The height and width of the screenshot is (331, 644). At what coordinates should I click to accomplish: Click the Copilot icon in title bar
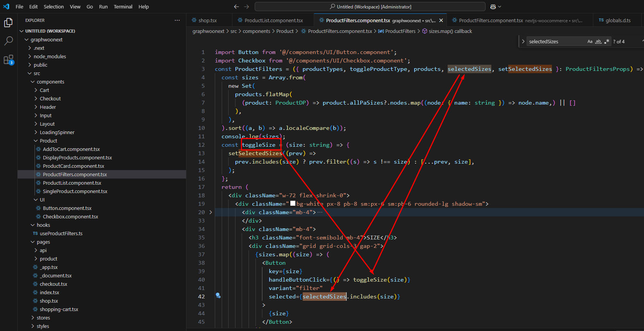(x=493, y=7)
